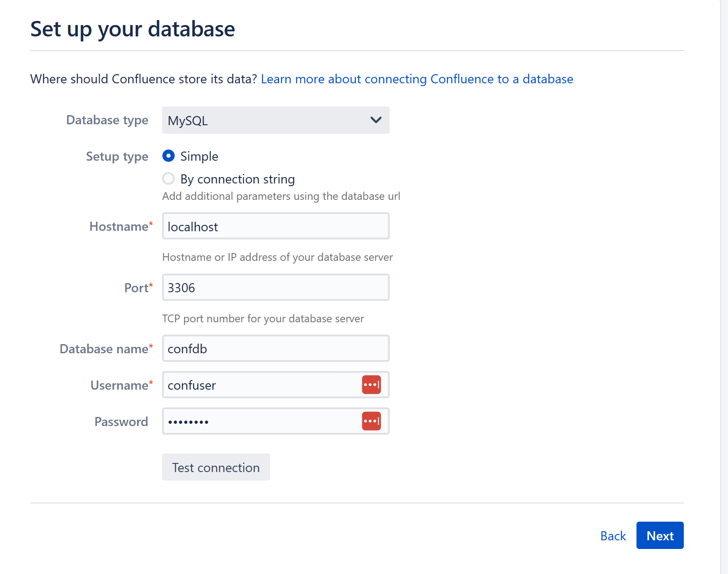Screen dimensions: 728x574
Task: Click the Port input field
Action: pos(275,287)
